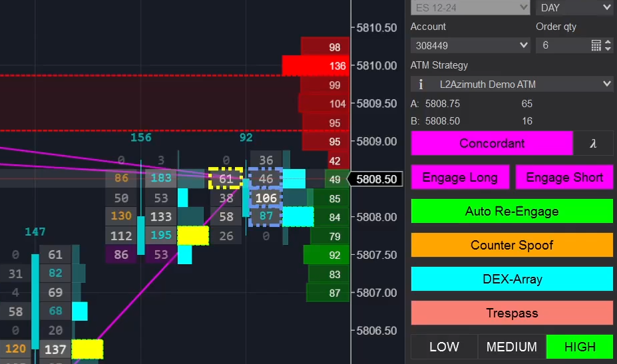The image size is (617, 364).
Task: Click the current price marker 5808.50
Action: (x=376, y=180)
